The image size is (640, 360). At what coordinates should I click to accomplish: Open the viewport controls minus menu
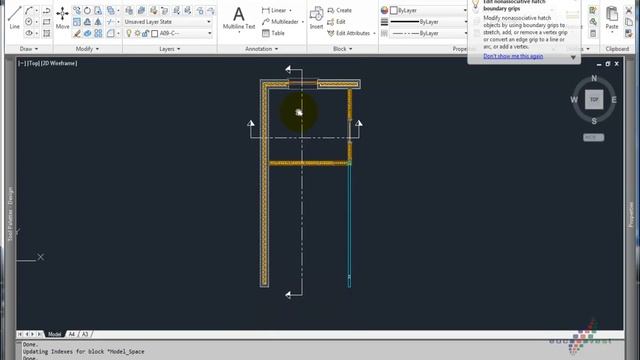tap(22, 63)
